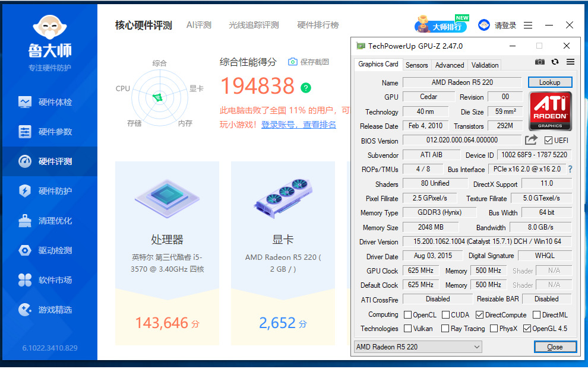The image size is (588, 369).
Task: Click the ATI Radeon logo
Action: 550,112
